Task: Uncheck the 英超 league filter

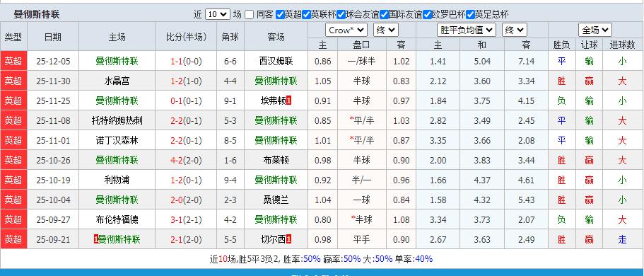Action: 280,15
